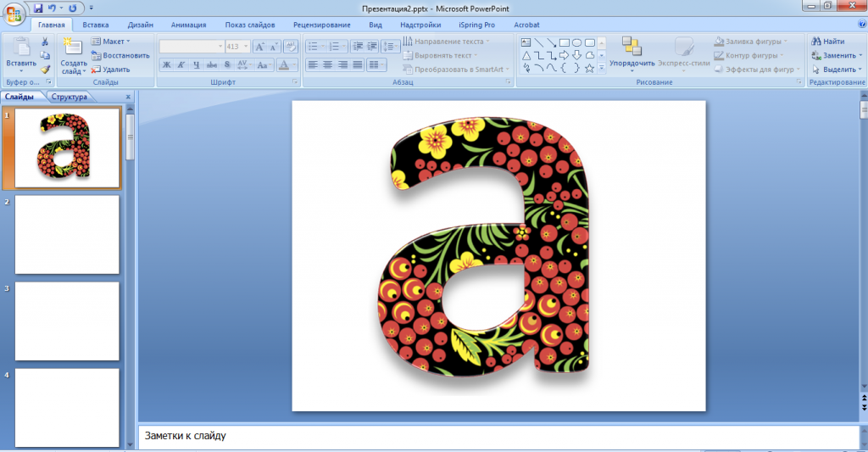Click Заменить to replace text
This screenshot has height=452, width=868.
coord(837,55)
